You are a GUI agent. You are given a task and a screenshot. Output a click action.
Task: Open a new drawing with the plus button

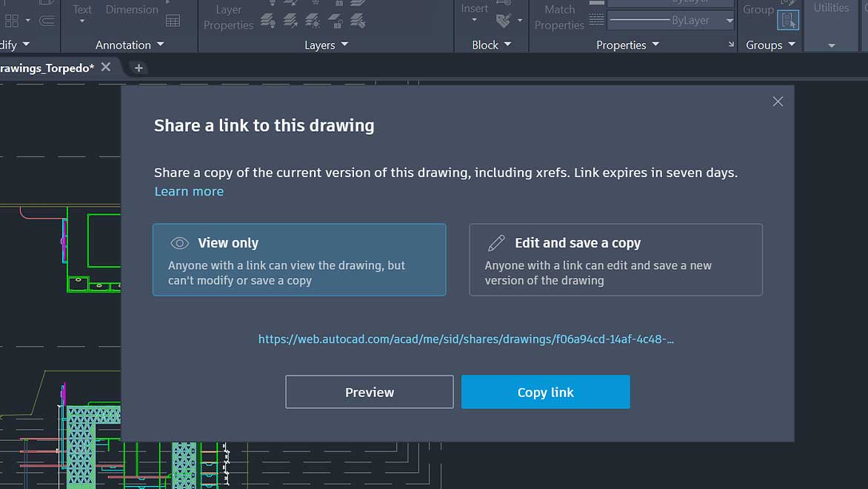pyautogui.click(x=138, y=67)
